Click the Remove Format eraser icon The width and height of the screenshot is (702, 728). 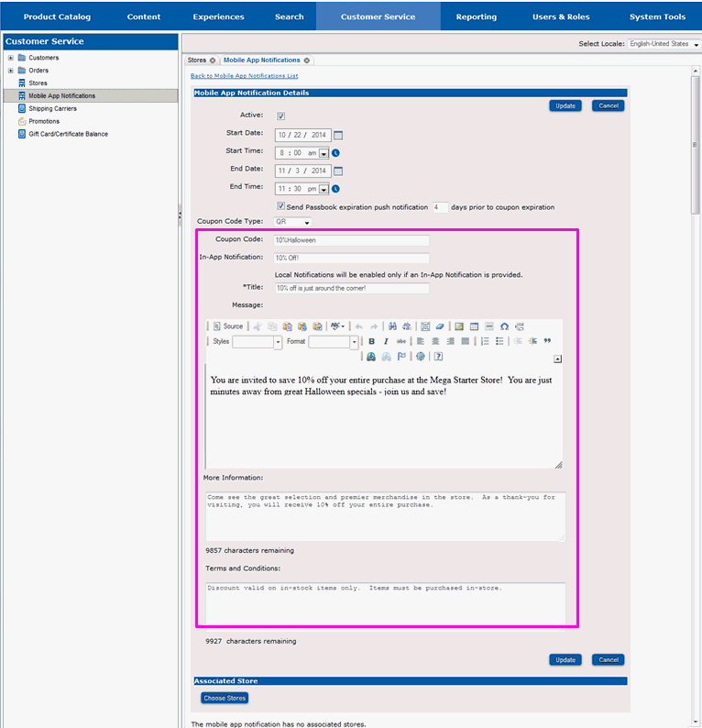(440, 326)
